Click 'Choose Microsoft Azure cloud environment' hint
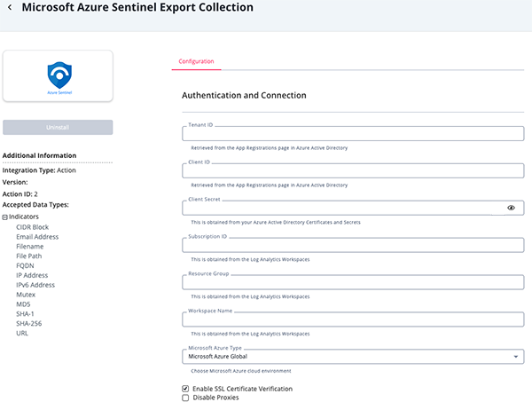532x402 pixels. [241, 371]
